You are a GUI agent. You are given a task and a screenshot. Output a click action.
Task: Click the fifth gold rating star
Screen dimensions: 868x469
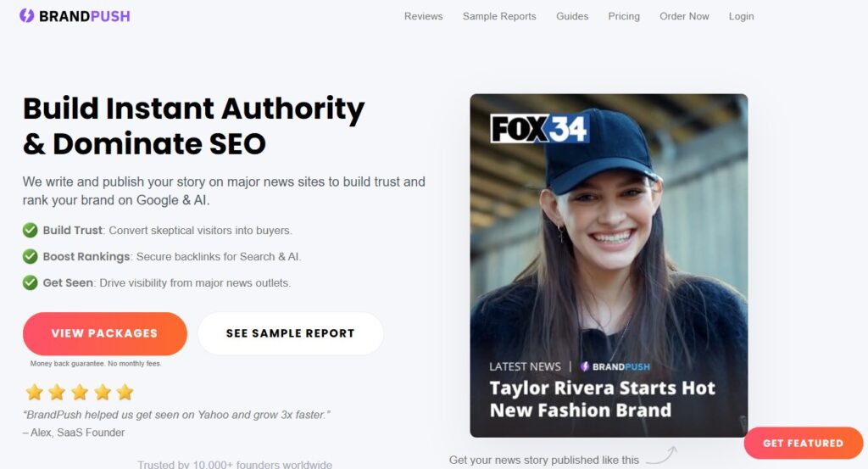click(125, 392)
